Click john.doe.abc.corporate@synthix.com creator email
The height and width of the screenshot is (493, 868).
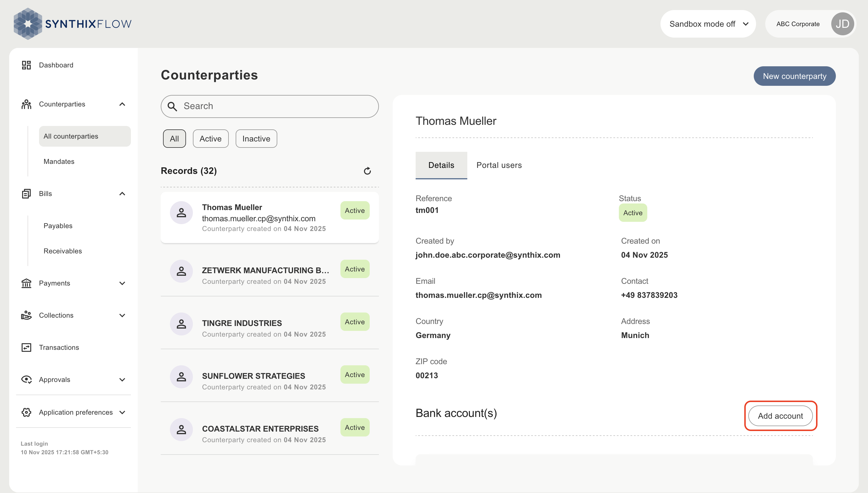click(488, 255)
